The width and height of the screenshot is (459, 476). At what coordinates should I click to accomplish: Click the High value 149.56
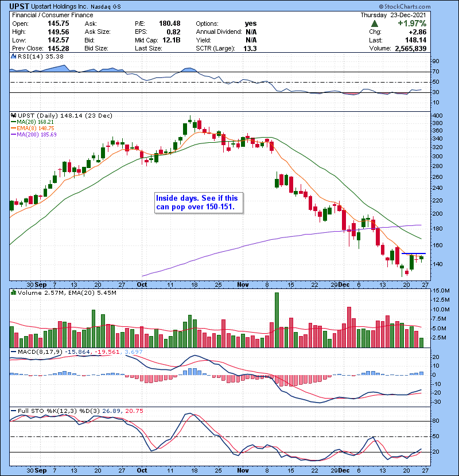pos(59,32)
